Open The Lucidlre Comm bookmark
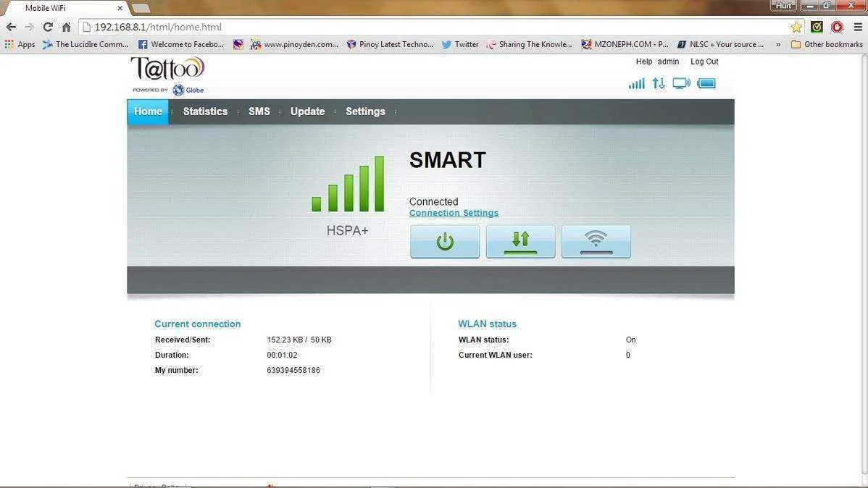Screen dimensions: 868x488 pos(85,44)
